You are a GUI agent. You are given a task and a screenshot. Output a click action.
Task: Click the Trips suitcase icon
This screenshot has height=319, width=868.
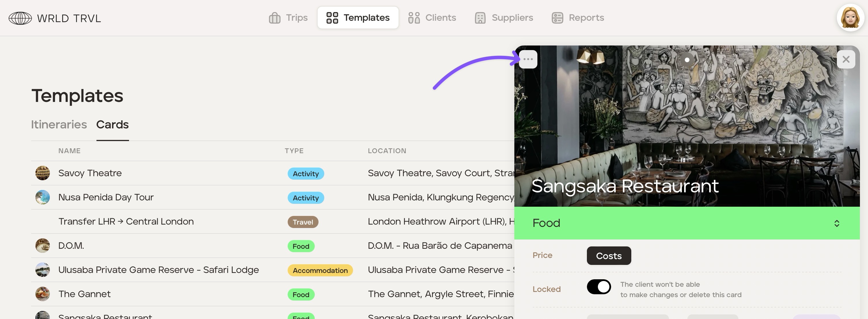click(275, 18)
